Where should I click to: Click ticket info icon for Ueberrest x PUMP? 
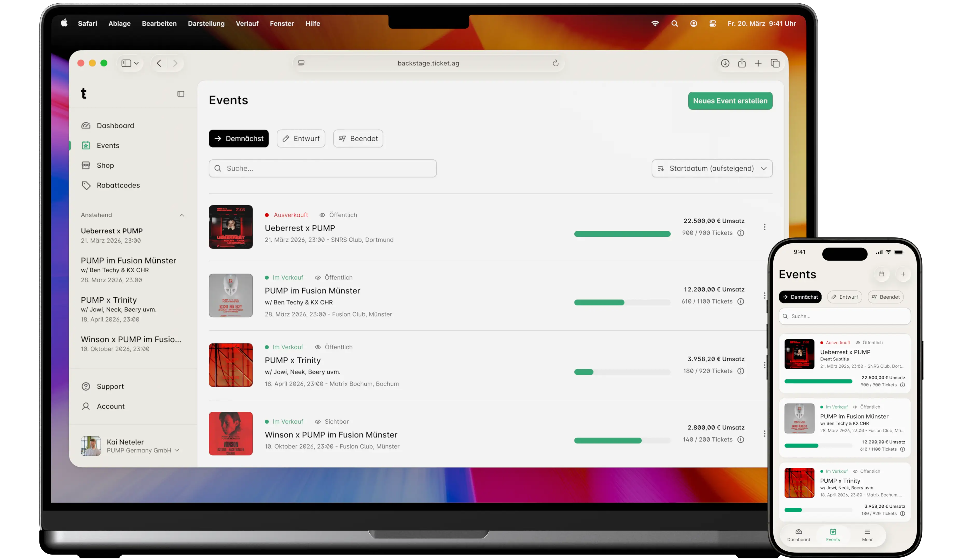[x=741, y=233]
